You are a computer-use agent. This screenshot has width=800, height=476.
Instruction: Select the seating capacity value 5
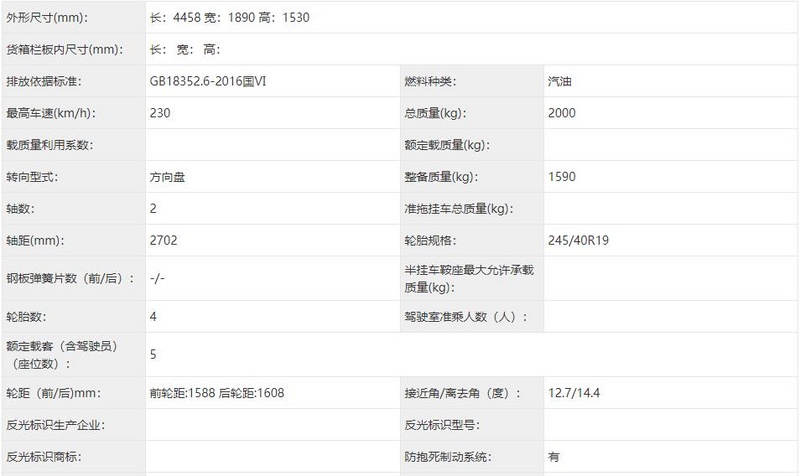pyautogui.click(x=153, y=354)
